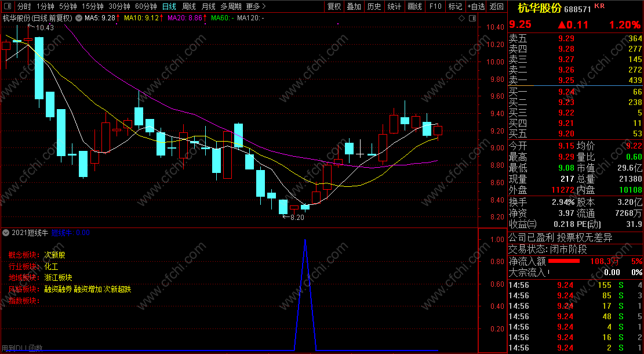Click the diamond icon at chart top right

[x=461, y=18]
